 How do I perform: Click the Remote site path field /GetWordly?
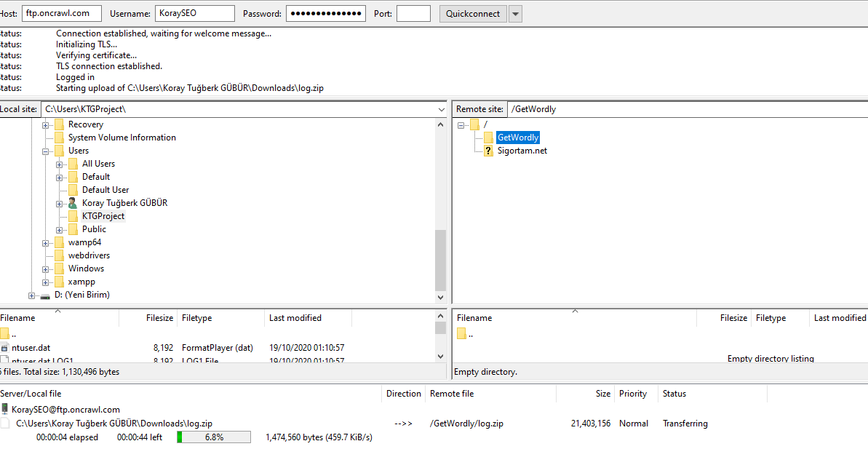click(688, 109)
